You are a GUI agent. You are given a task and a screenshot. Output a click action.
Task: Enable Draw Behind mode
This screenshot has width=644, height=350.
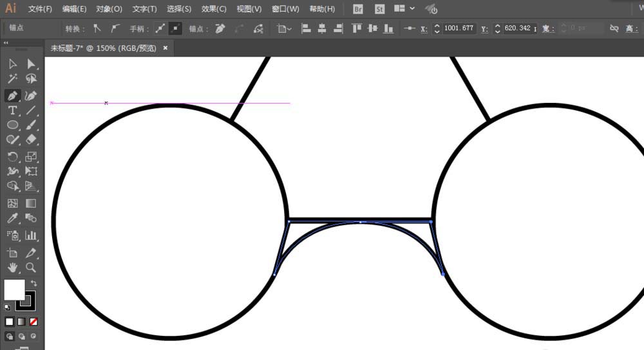coord(21,336)
